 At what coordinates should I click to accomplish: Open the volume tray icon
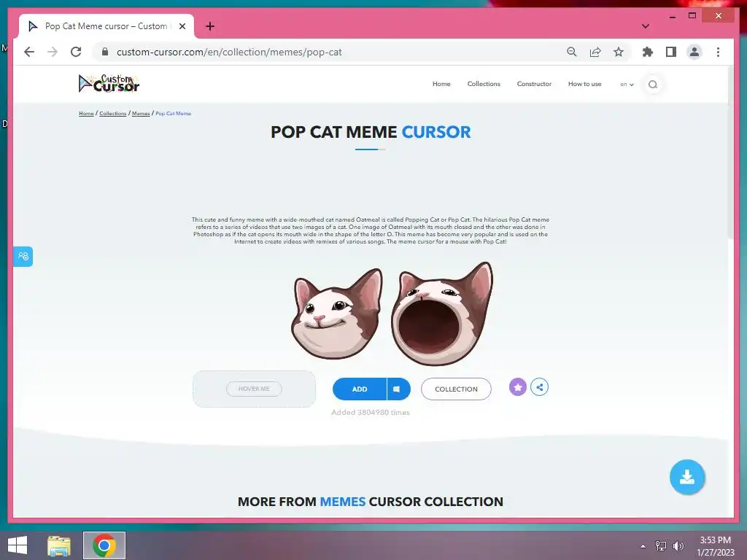[678, 546]
